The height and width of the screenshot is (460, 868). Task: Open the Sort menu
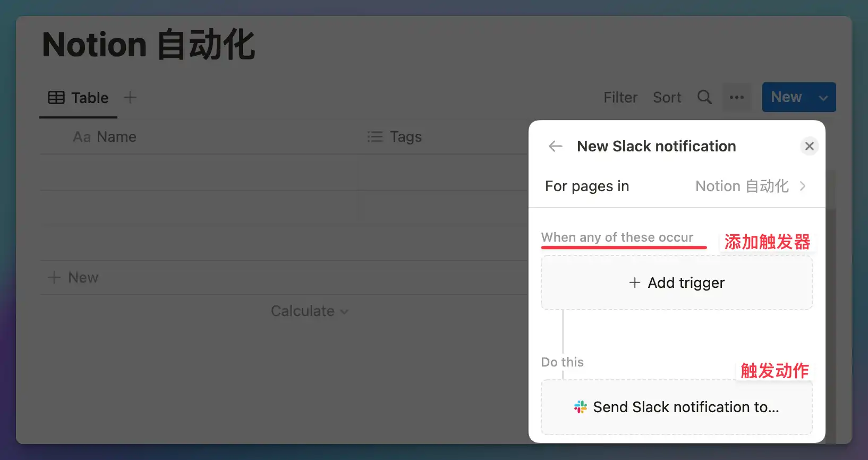pos(667,97)
